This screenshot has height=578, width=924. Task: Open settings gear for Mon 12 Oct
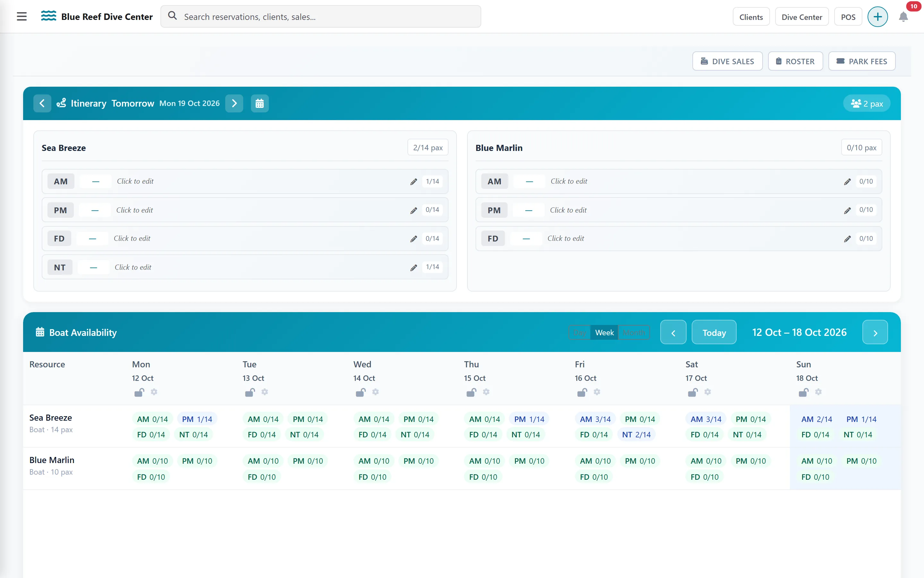tap(154, 392)
